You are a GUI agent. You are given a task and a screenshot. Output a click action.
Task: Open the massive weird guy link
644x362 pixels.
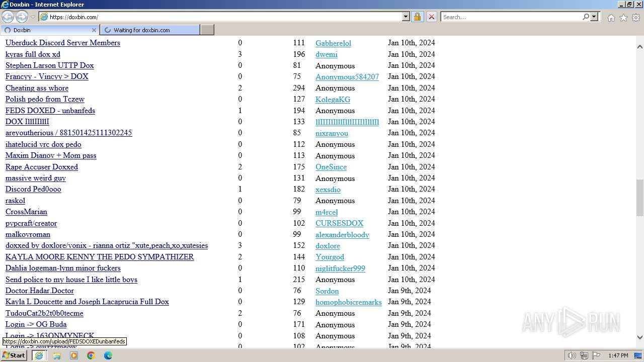36,178
